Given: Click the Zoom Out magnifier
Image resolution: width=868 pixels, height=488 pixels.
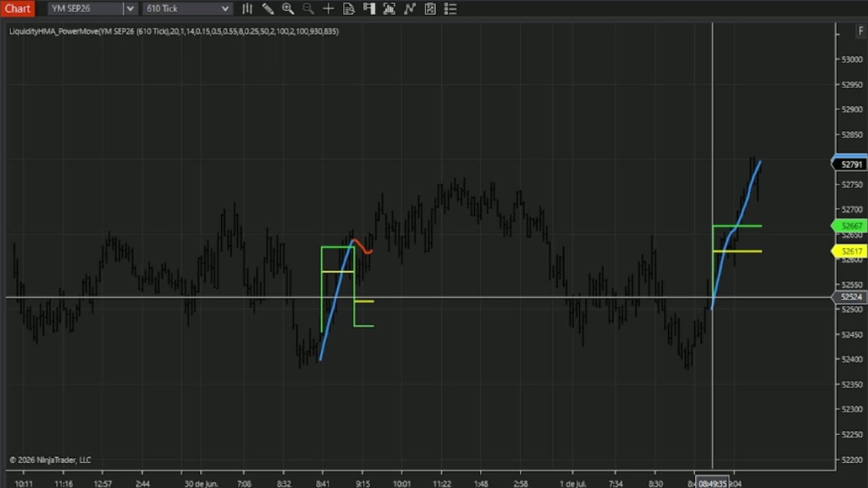Looking at the screenshot, I should [x=308, y=9].
